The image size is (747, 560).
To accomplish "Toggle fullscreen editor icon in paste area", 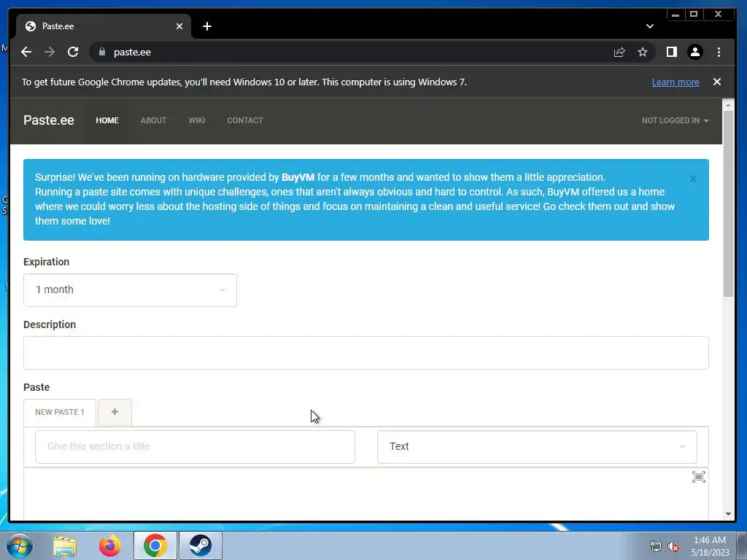I will point(699,477).
